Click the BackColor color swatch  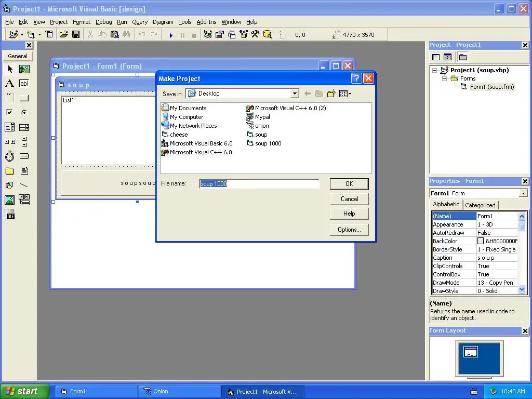pyautogui.click(x=481, y=241)
